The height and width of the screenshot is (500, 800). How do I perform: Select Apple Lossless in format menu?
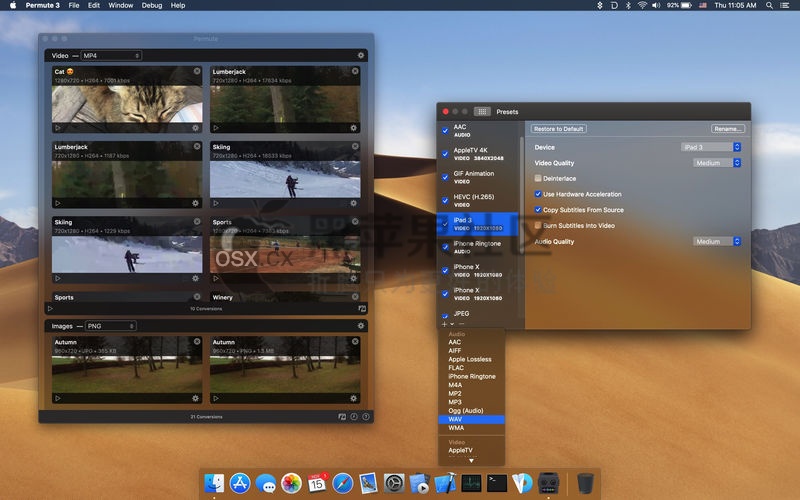pos(471,359)
